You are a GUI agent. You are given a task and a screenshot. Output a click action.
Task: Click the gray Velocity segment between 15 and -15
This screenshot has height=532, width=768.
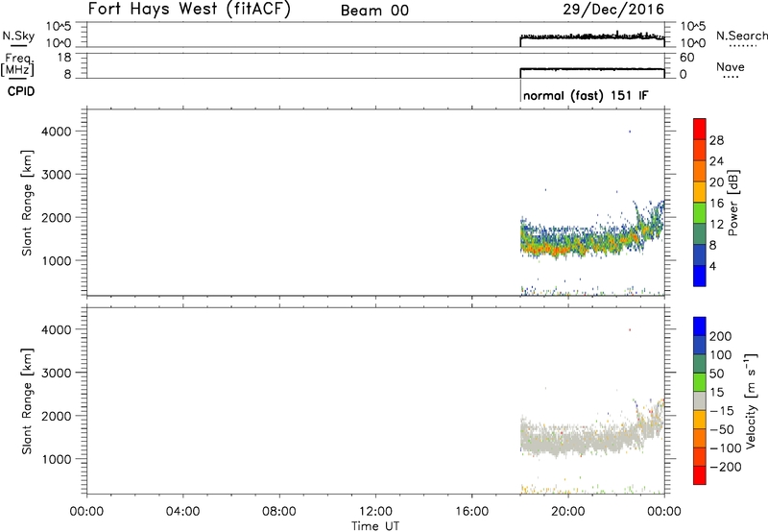point(700,400)
